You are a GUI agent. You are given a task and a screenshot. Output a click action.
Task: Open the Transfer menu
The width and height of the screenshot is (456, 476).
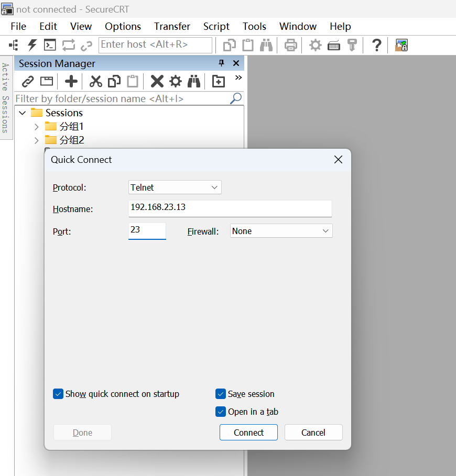coord(172,26)
